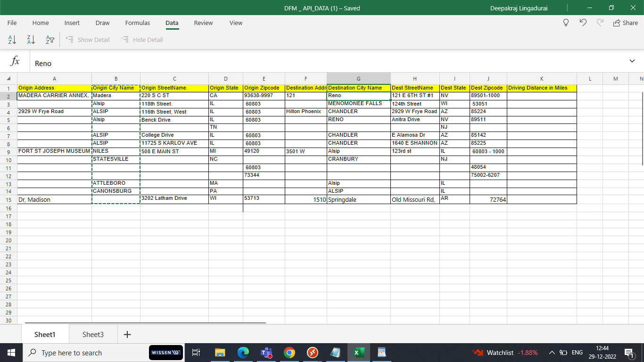Select the FORT ST JOSEPH MUSEUM cell
This screenshot has width=644, height=362.
(x=54, y=151)
